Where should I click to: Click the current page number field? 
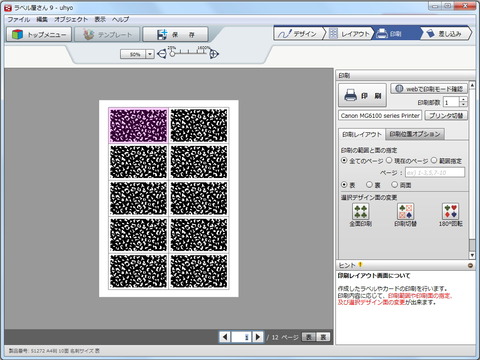pos(241,337)
